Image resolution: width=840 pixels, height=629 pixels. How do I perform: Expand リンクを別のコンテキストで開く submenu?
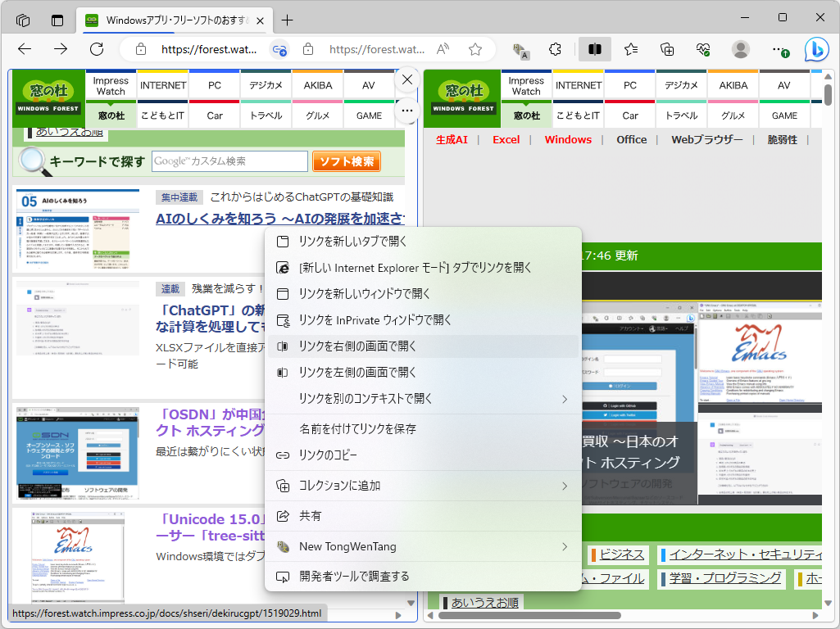(x=423, y=399)
